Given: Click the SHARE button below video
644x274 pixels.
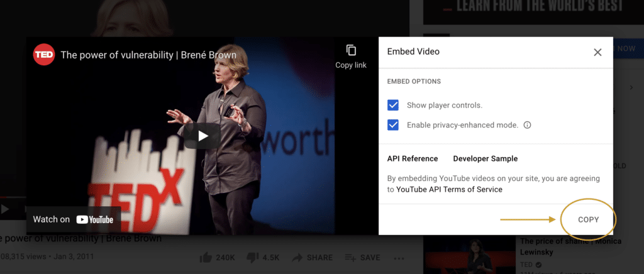Looking at the screenshot, I should (313, 258).
